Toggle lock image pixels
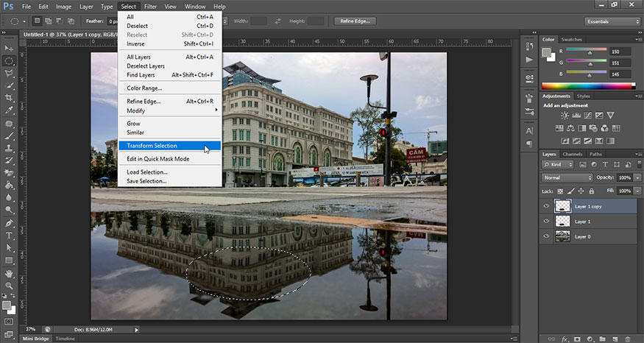644x343 pixels. (570, 191)
